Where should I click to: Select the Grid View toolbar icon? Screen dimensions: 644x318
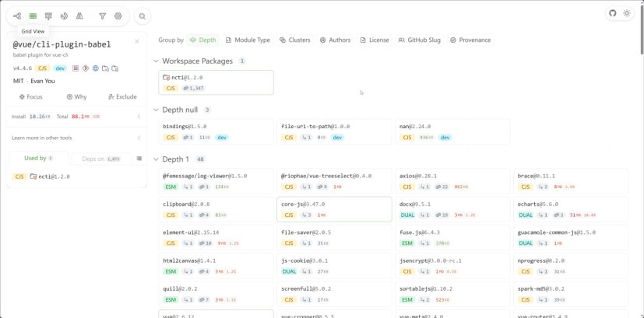point(33,16)
